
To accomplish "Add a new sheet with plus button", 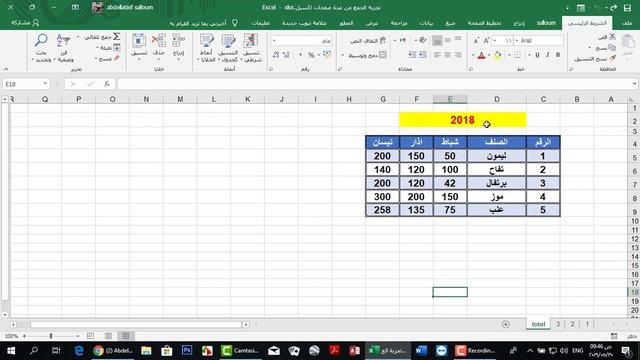I will point(506,324).
